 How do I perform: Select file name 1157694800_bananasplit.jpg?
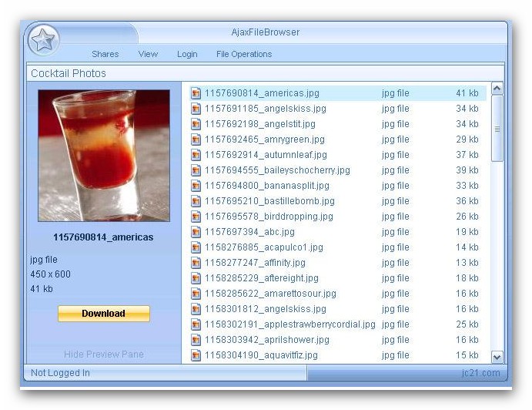(267, 186)
